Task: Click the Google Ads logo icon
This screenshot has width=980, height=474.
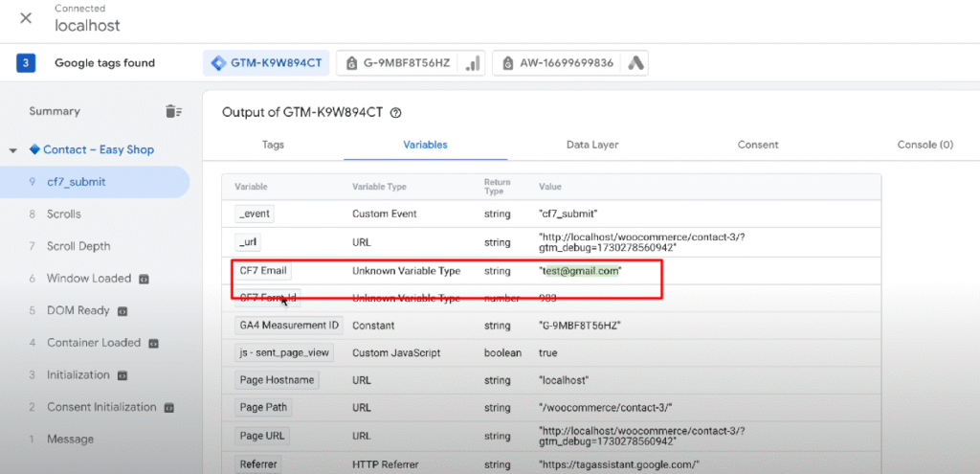Action: pos(635,63)
